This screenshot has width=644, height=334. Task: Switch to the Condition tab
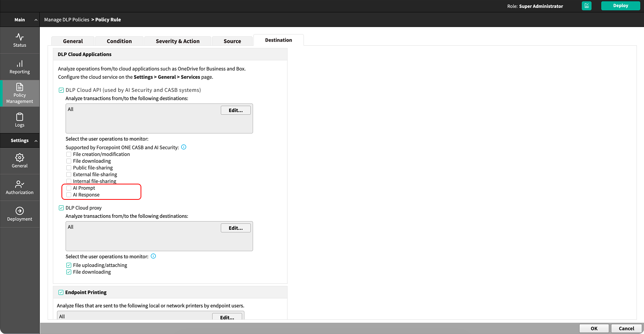coord(119,41)
